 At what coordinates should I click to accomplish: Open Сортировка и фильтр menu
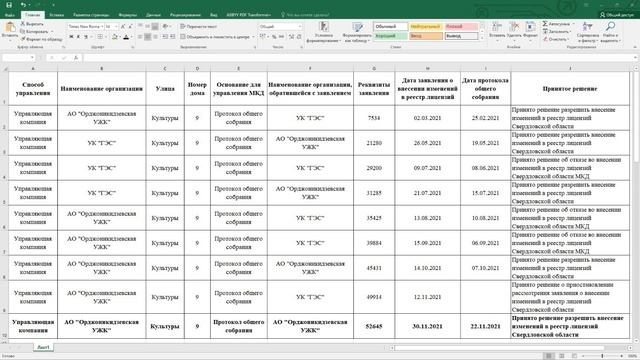[588, 32]
